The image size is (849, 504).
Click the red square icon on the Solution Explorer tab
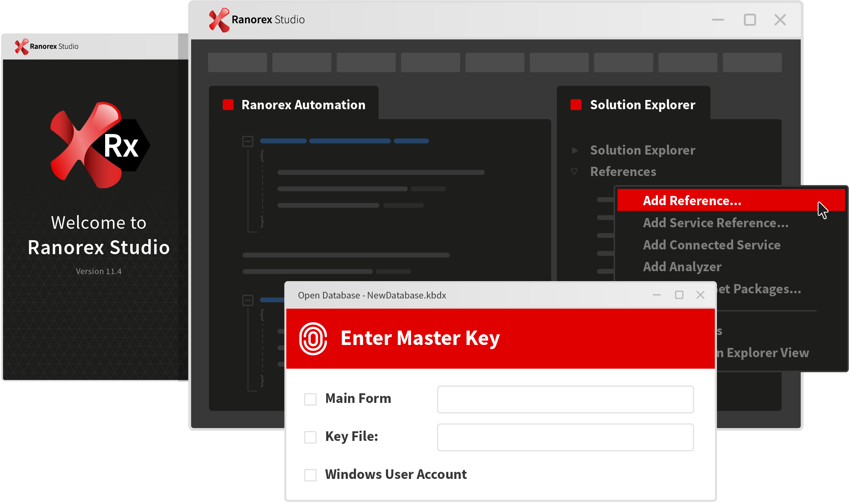(x=576, y=105)
